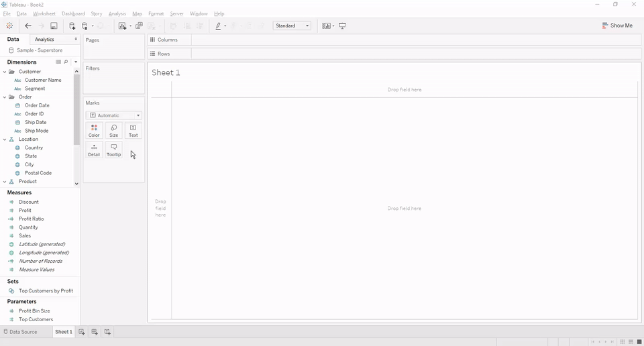Click the Rows shelf

click(x=394, y=54)
